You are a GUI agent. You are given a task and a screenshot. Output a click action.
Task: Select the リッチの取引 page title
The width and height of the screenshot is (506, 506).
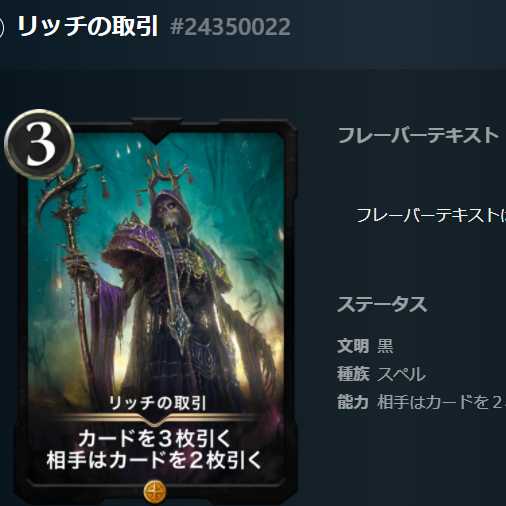click(88, 26)
